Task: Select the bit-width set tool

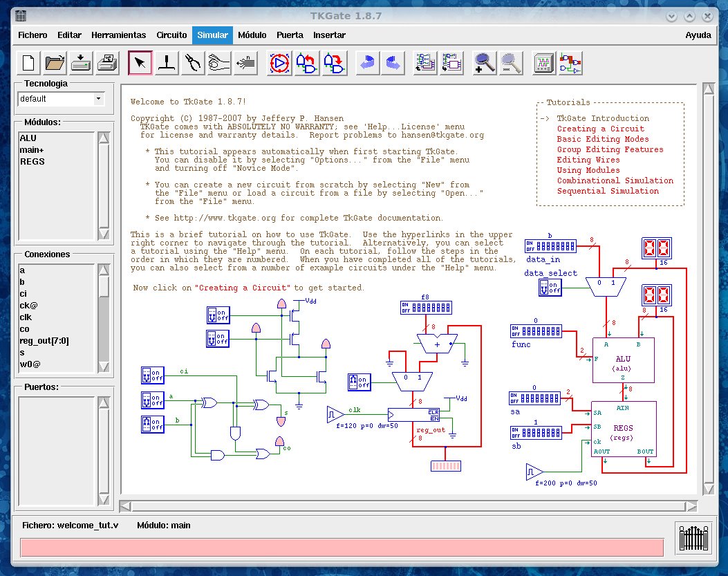Action: 245,63
